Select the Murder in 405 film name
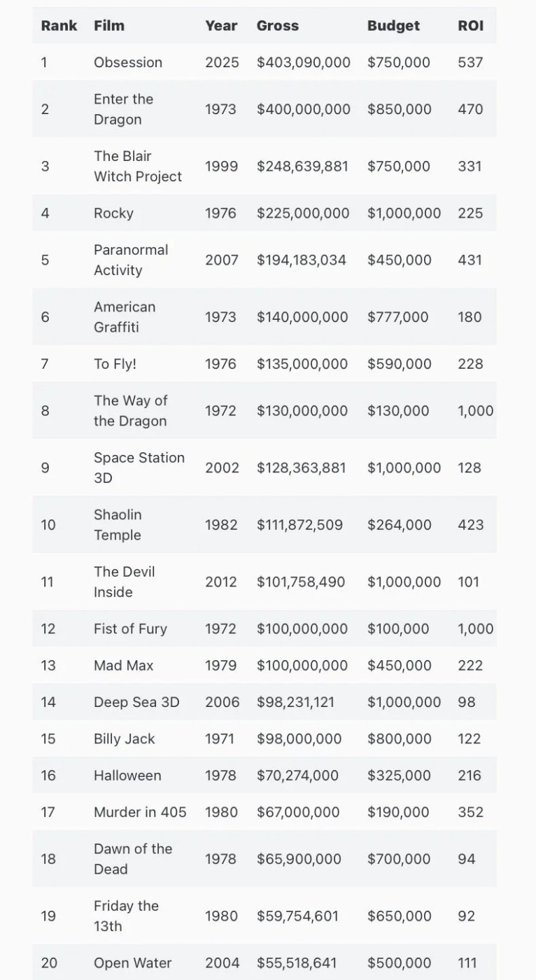This screenshot has height=980, width=536. click(x=140, y=812)
